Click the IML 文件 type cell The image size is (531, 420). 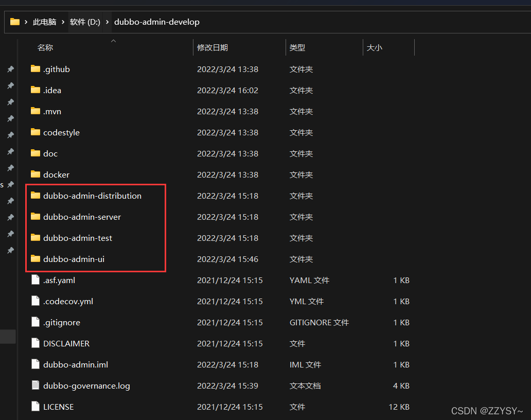point(305,364)
